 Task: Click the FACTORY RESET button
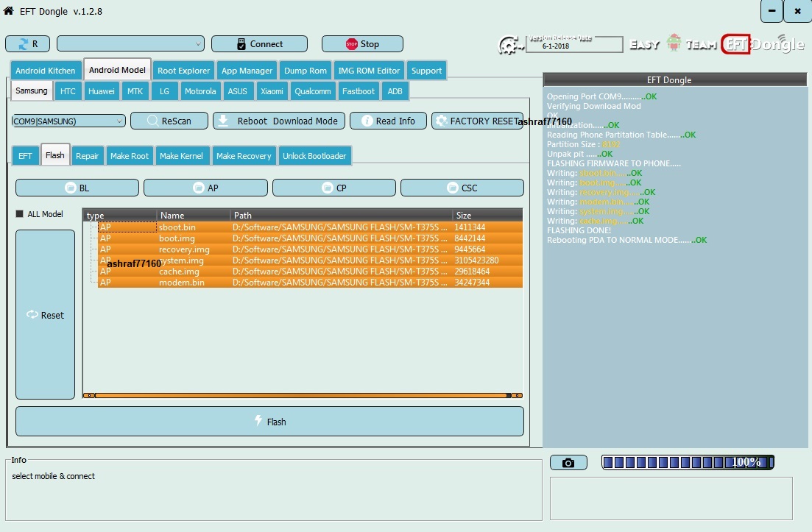click(x=478, y=121)
